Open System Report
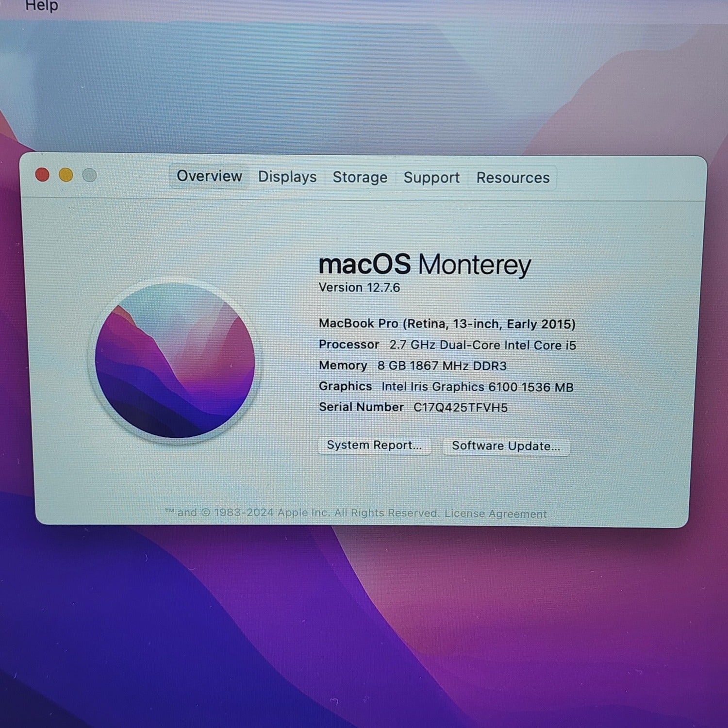Image resolution: width=728 pixels, height=728 pixels. pyautogui.click(x=374, y=446)
